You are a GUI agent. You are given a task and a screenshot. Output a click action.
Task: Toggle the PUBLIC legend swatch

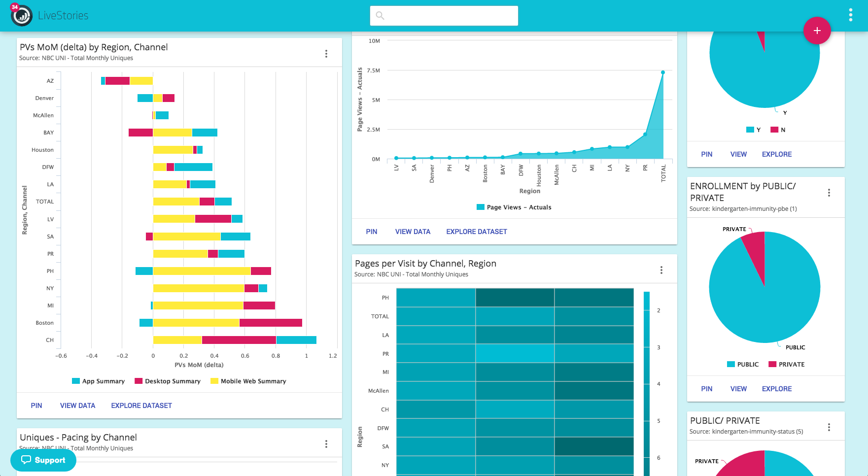tap(731, 364)
